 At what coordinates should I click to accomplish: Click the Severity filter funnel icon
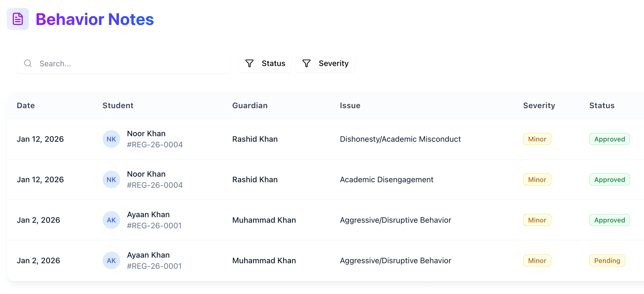306,64
